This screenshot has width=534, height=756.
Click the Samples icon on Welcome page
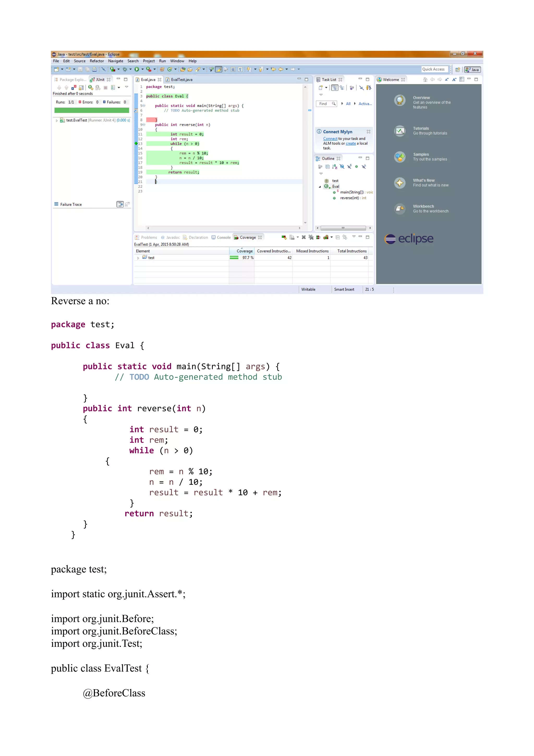pos(400,157)
